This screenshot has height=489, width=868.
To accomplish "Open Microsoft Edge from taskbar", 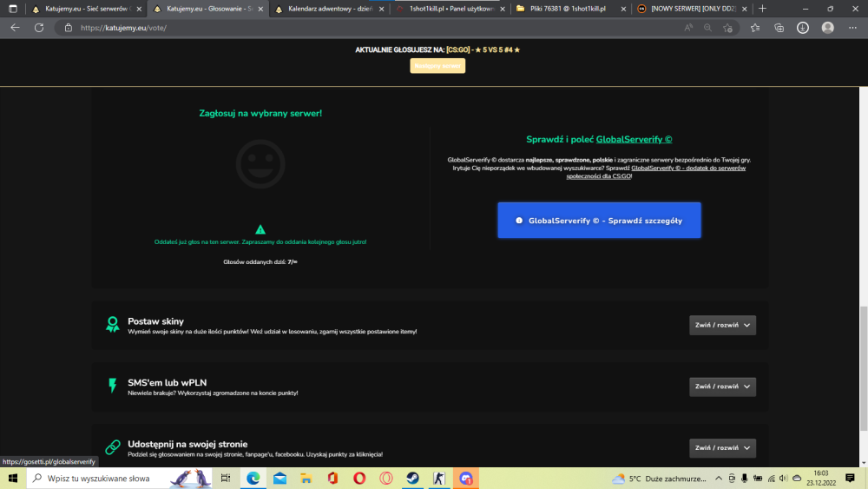I will (253, 478).
